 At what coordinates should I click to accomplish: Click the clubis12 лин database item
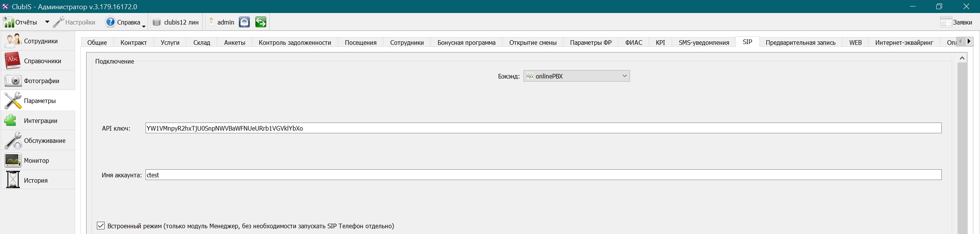175,22
